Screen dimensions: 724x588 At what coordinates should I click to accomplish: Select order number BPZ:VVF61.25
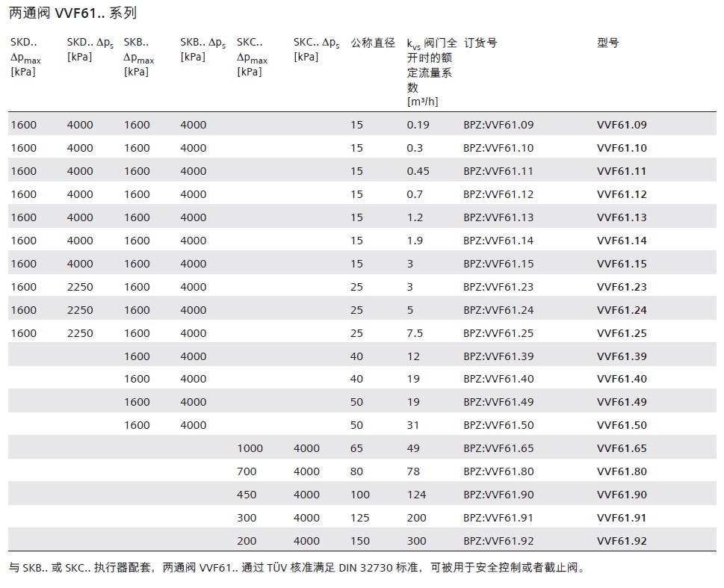(498, 333)
